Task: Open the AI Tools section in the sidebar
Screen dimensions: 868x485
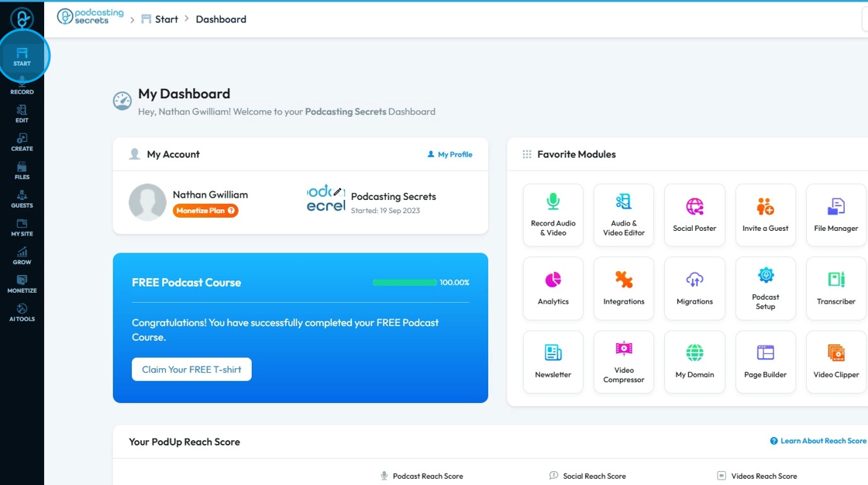Action: click(x=22, y=313)
